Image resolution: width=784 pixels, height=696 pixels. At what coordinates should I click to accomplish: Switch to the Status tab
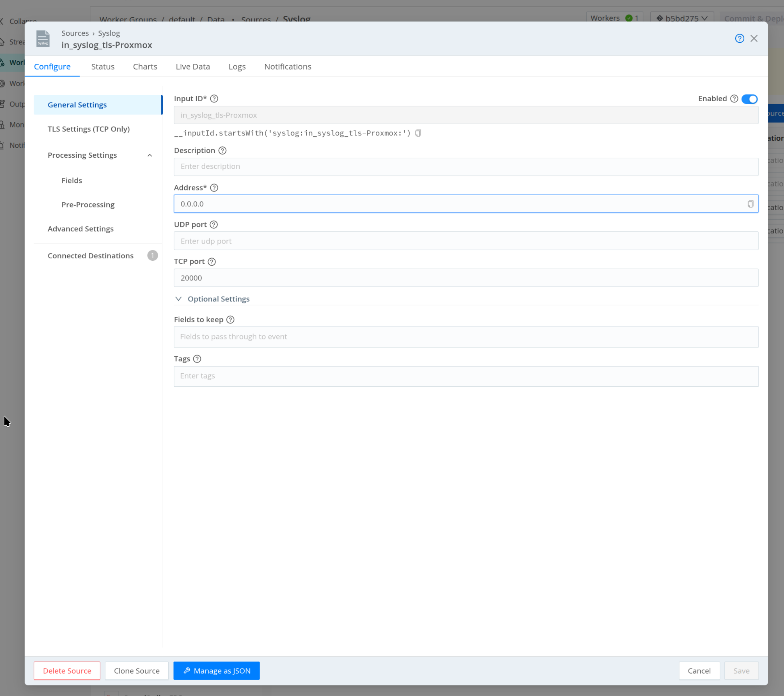click(103, 66)
